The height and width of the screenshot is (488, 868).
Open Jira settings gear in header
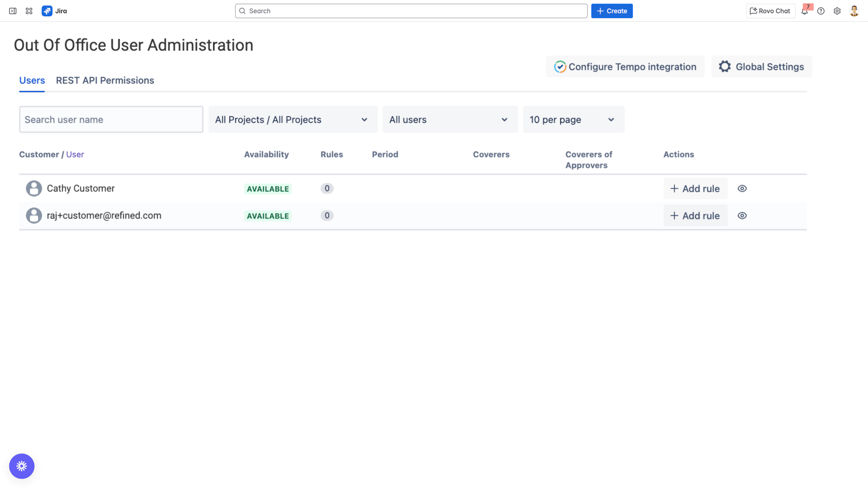pyautogui.click(x=837, y=11)
